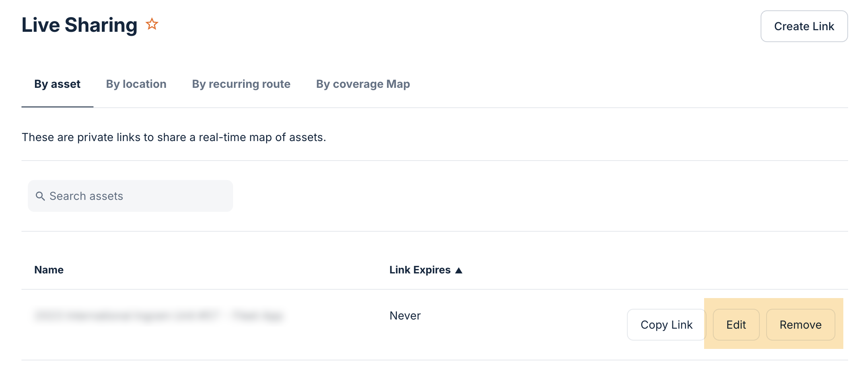The image size is (868, 368).
Task: Focus the Search assets field
Action: coord(135,196)
